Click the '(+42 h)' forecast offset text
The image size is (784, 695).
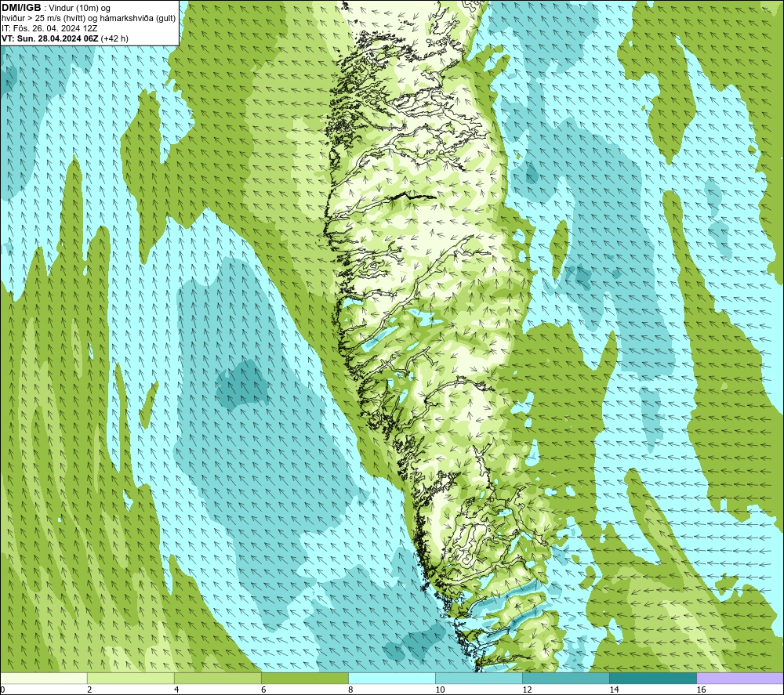point(114,38)
